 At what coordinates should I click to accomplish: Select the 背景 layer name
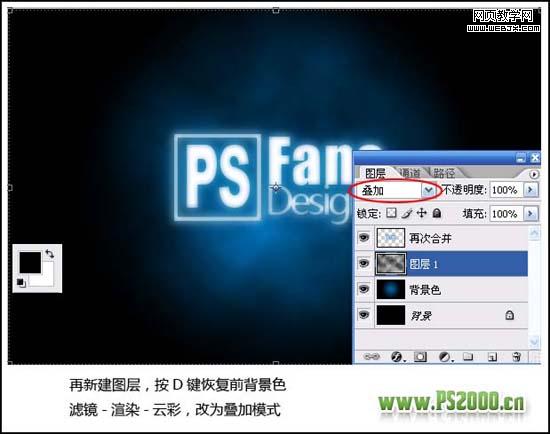tap(421, 316)
